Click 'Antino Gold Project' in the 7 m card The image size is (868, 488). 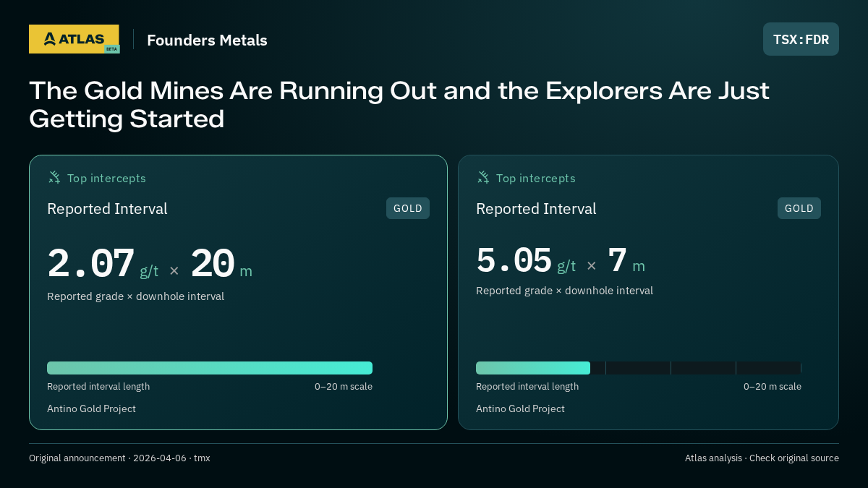click(520, 408)
